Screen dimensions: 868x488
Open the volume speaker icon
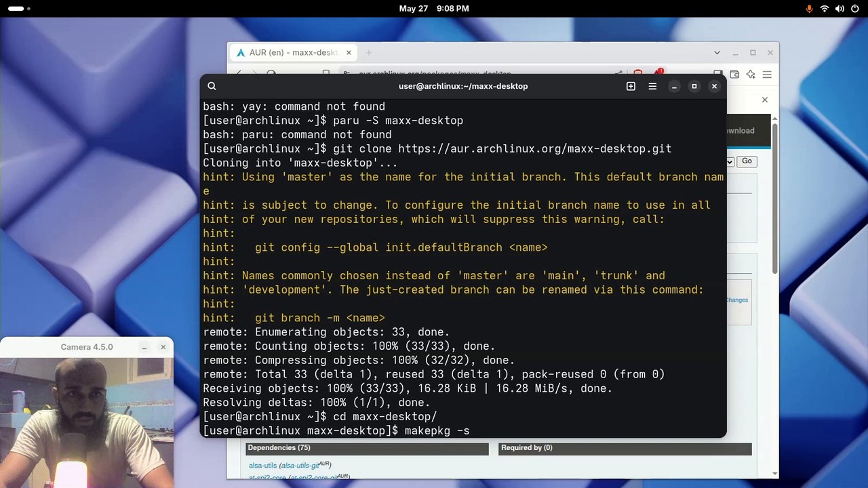[840, 9]
